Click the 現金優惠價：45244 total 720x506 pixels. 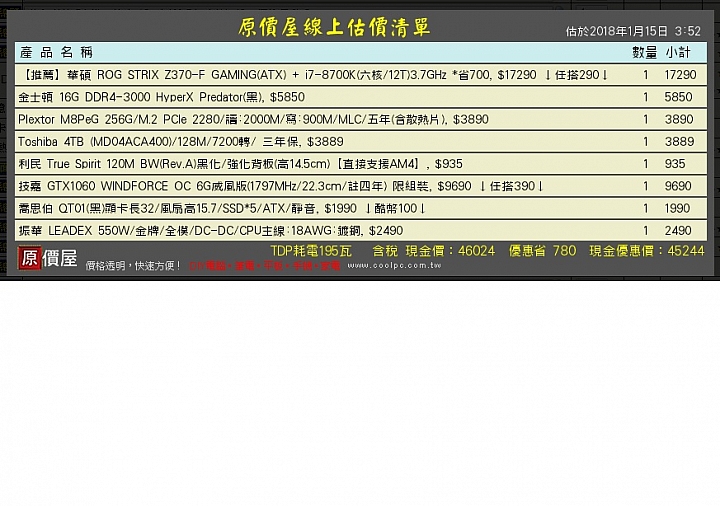coord(647,251)
